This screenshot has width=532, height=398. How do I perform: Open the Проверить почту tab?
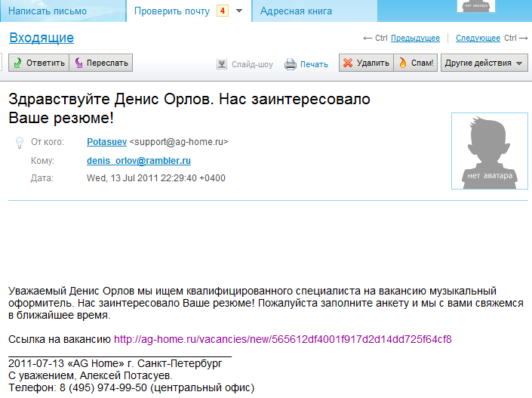pyautogui.click(x=172, y=11)
